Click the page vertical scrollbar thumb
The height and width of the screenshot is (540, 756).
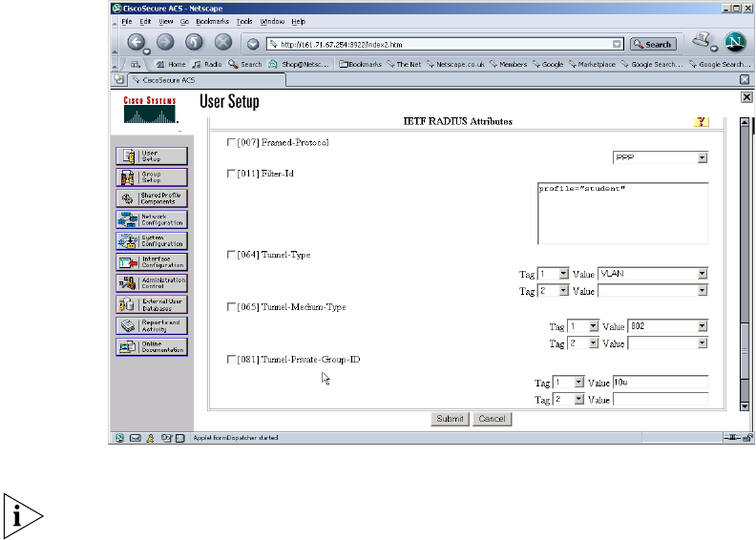pyautogui.click(x=745, y=352)
